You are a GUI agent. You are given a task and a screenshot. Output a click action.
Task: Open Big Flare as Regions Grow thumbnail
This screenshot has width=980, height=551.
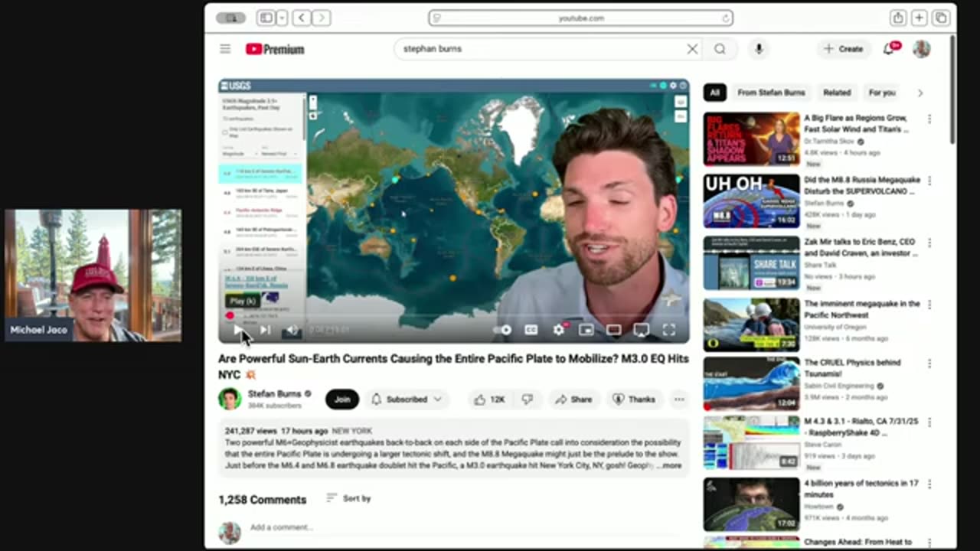point(751,139)
